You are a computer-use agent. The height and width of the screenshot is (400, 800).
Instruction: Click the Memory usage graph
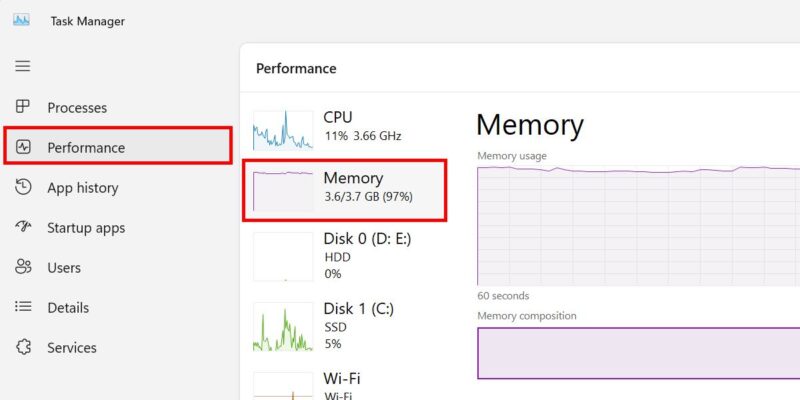coord(638,226)
